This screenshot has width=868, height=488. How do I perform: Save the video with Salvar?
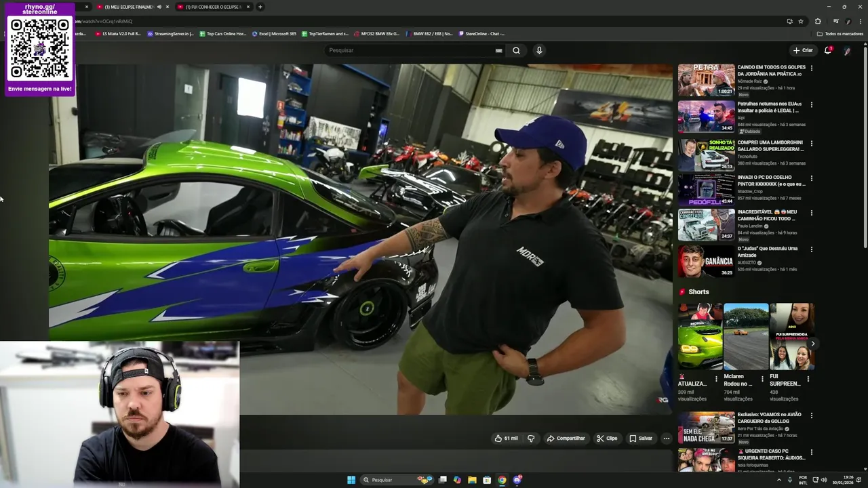[x=641, y=439]
